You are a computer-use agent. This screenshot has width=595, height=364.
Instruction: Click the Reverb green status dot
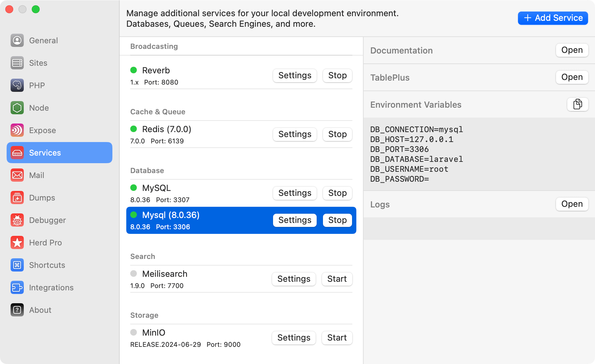tap(134, 70)
